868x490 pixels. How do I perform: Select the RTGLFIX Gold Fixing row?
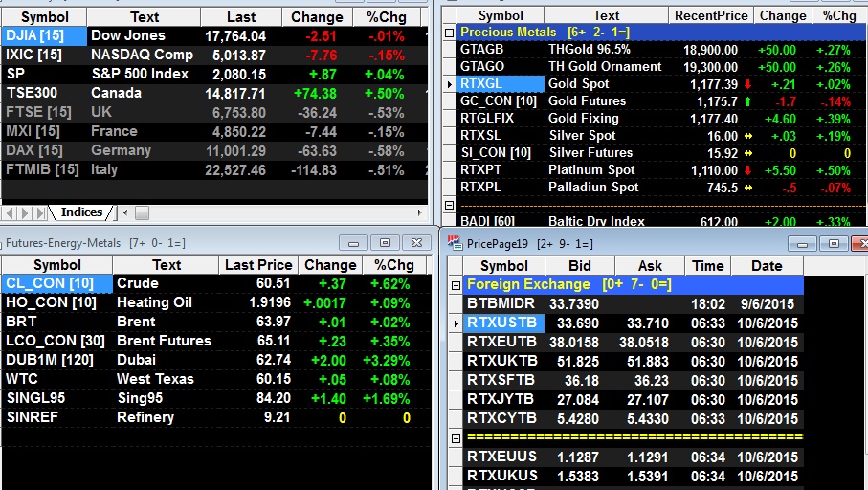click(x=661, y=118)
